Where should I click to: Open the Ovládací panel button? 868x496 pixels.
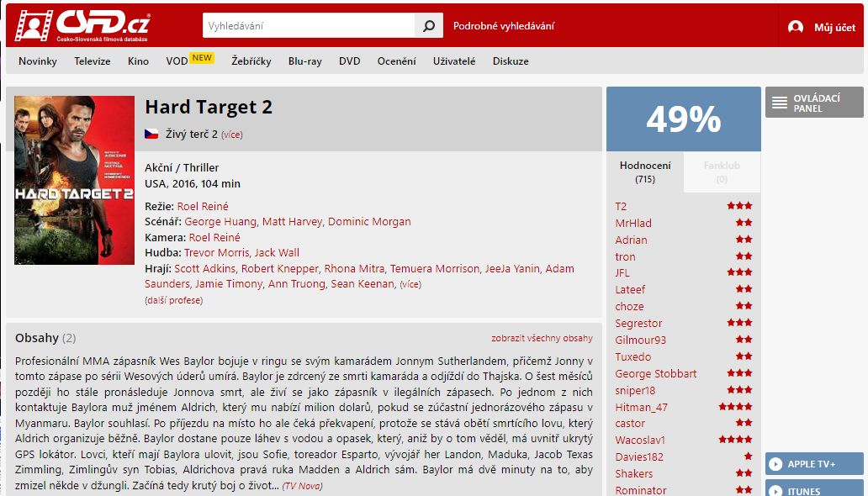click(x=814, y=103)
